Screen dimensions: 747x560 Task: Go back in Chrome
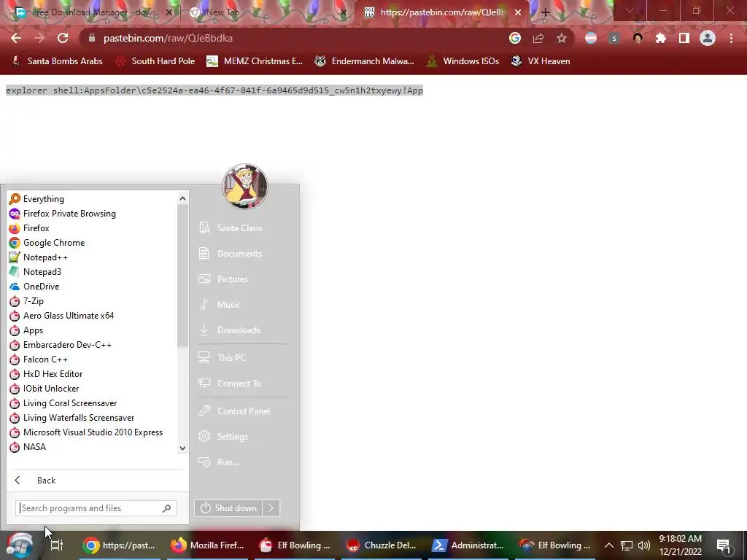pyautogui.click(x=16, y=38)
